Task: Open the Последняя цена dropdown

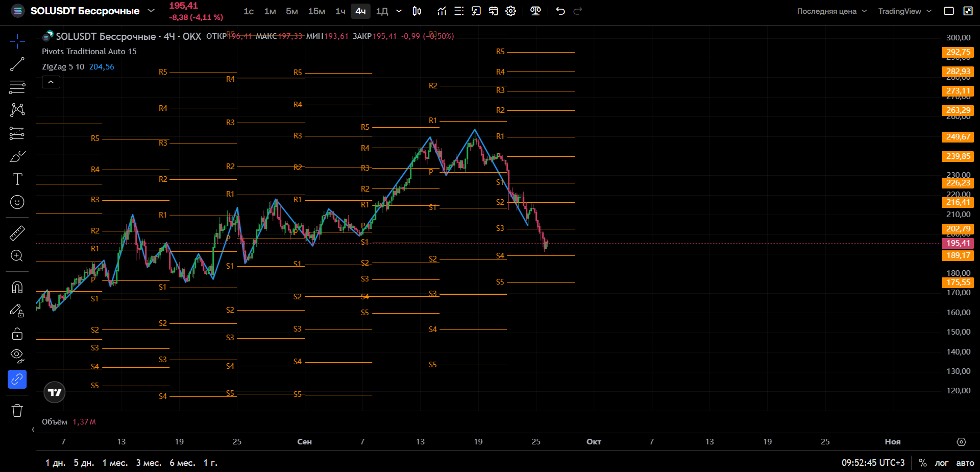Action: (832, 11)
